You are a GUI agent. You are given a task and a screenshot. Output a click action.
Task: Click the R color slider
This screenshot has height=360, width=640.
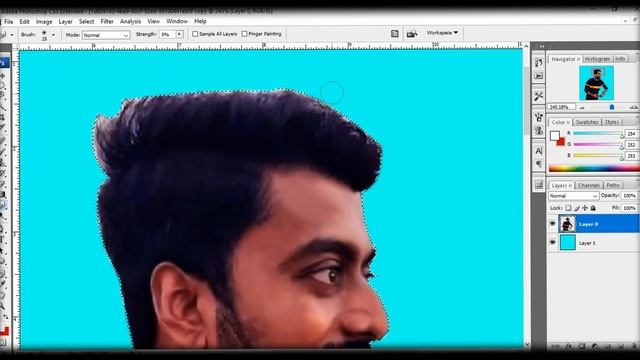(598, 133)
